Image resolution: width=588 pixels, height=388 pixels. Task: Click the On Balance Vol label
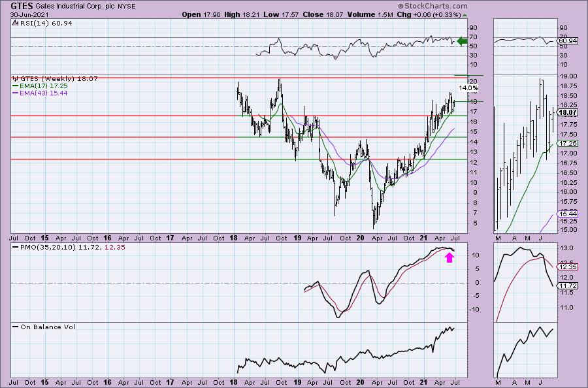[48, 327]
